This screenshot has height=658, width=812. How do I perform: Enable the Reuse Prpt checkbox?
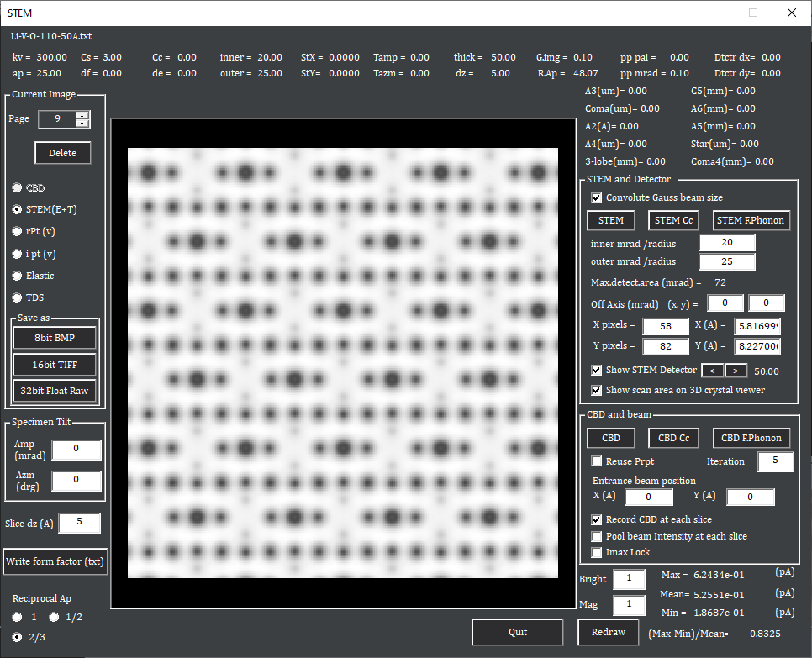597,461
